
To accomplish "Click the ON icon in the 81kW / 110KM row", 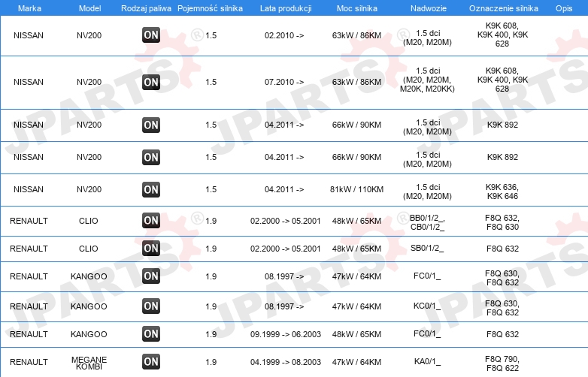I will [151, 189].
